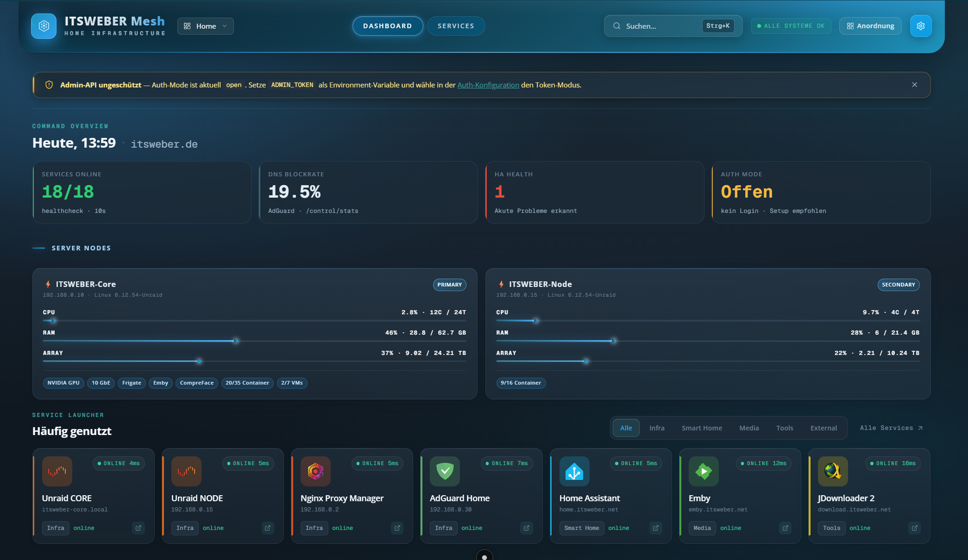This screenshot has width=968, height=560.
Task: Click the Emby play icon
Action: tap(704, 471)
